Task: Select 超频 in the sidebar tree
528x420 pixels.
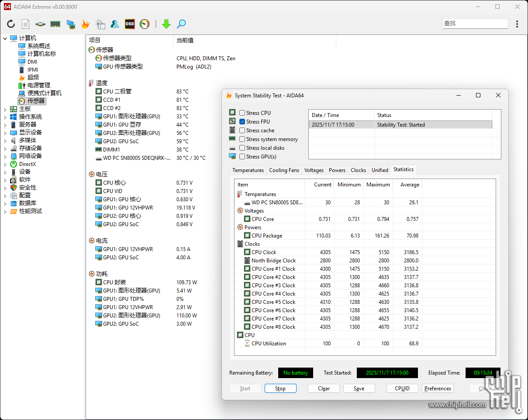Action: click(33, 77)
